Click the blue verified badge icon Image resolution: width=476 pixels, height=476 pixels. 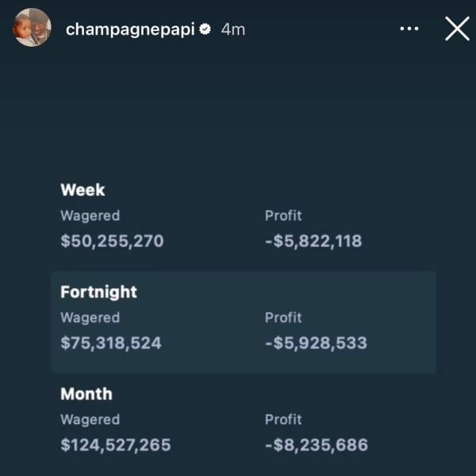pyautogui.click(x=204, y=29)
